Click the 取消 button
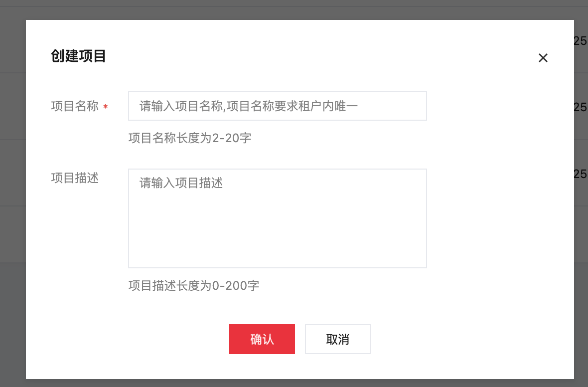 coord(337,339)
